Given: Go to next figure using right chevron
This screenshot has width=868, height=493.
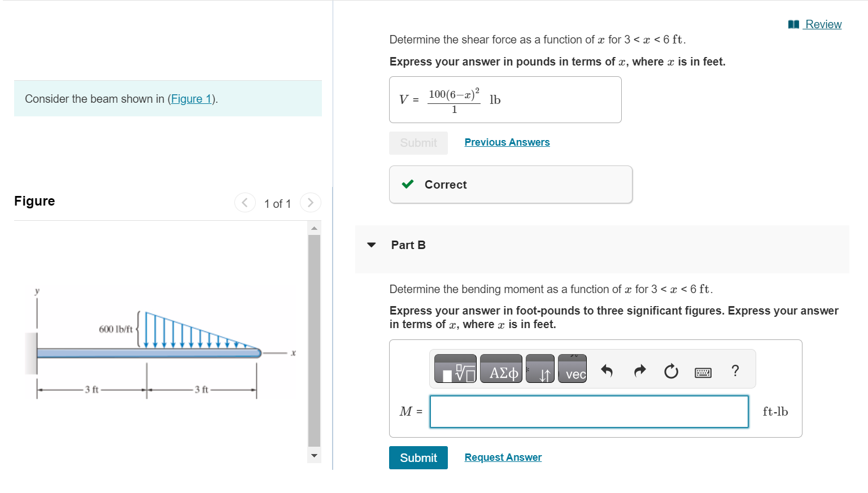Looking at the screenshot, I should click(310, 202).
